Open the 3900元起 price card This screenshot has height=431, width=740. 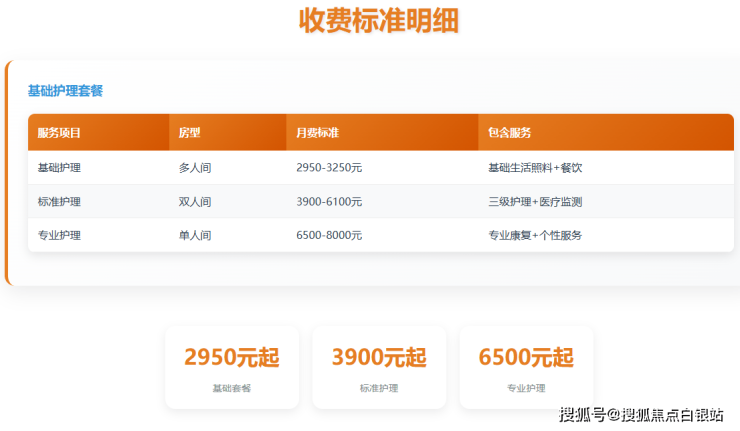[x=379, y=367]
